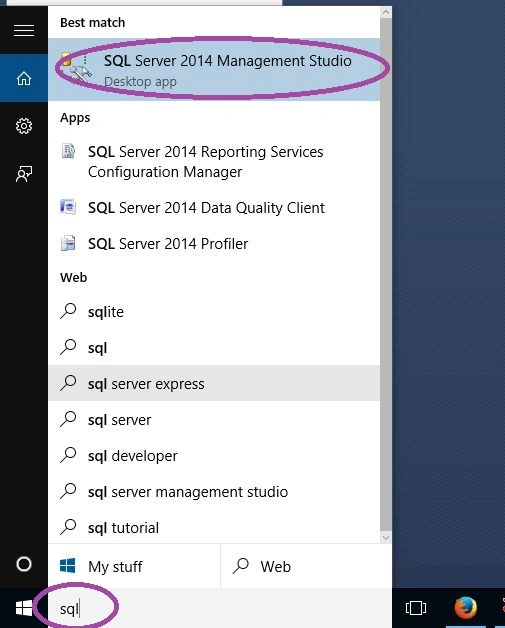Select the Home icon in sidebar
Viewport: 505px width, 628px height.
(24, 78)
